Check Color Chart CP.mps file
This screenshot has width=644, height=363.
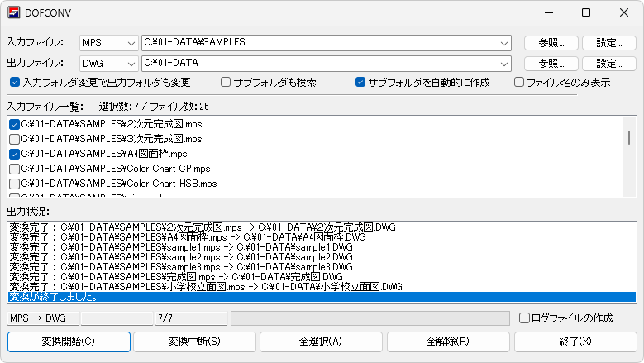click(14, 169)
